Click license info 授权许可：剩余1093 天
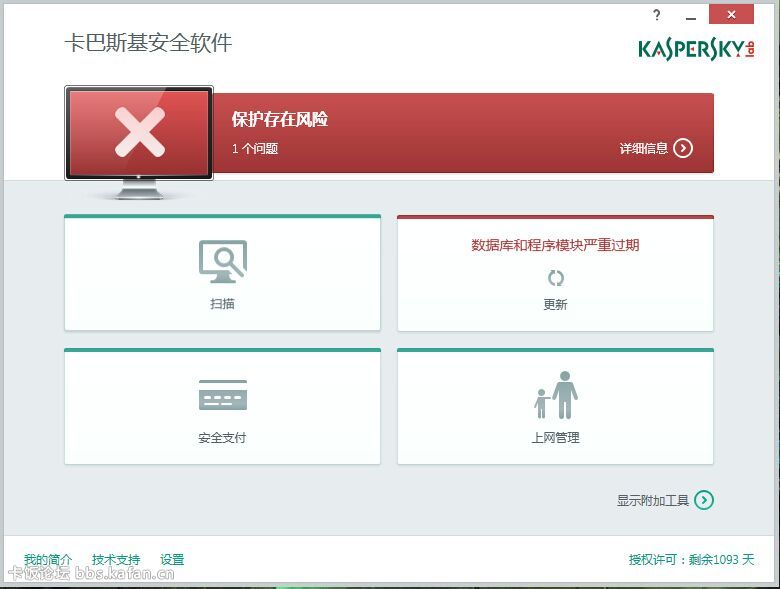 coord(691,560)
